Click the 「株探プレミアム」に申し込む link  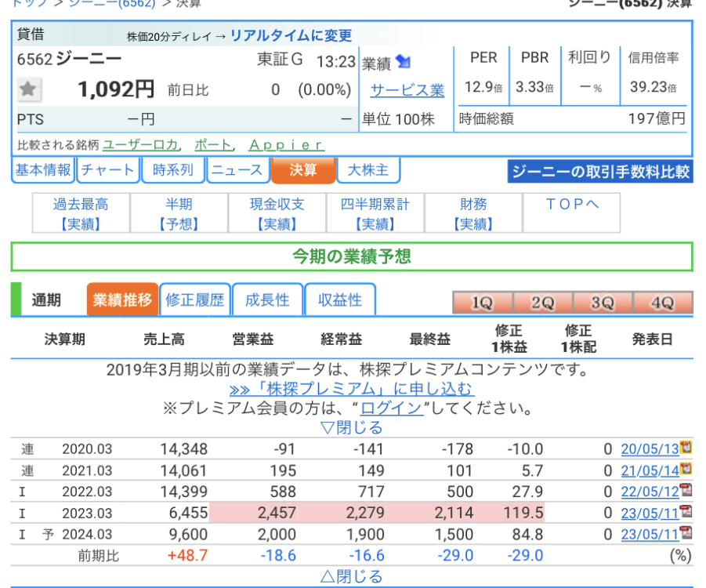[351, 388]
